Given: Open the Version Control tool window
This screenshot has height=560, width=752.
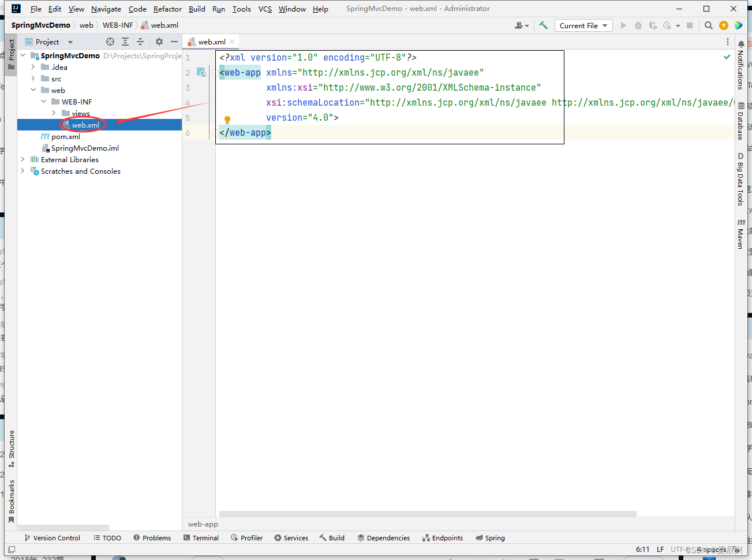Looking at the screenshot, I should [x=52, y=537].
